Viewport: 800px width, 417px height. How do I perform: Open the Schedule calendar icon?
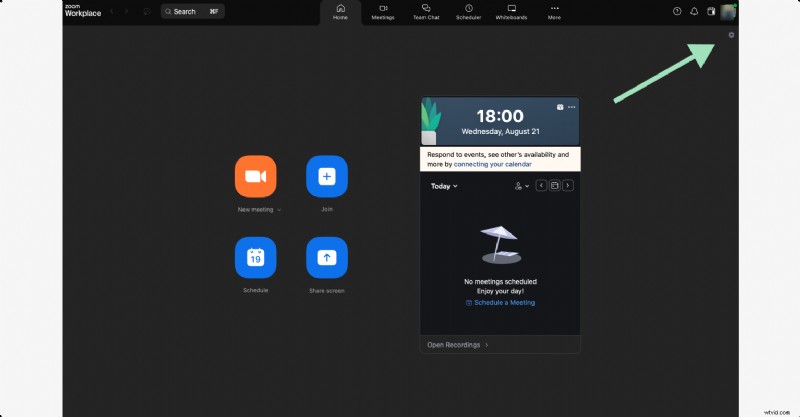pyautogui.click(x=255, y=257)
